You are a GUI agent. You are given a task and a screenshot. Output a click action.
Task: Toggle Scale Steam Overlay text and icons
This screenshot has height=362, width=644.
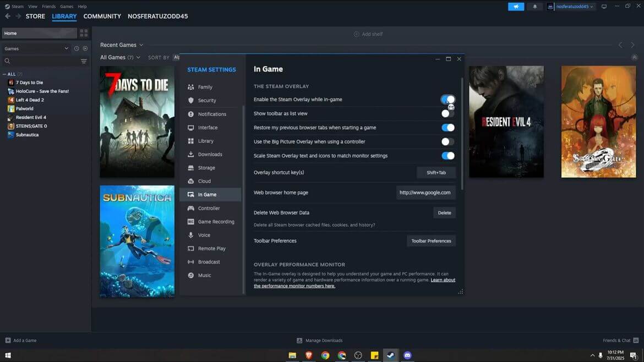pos(447,156)
